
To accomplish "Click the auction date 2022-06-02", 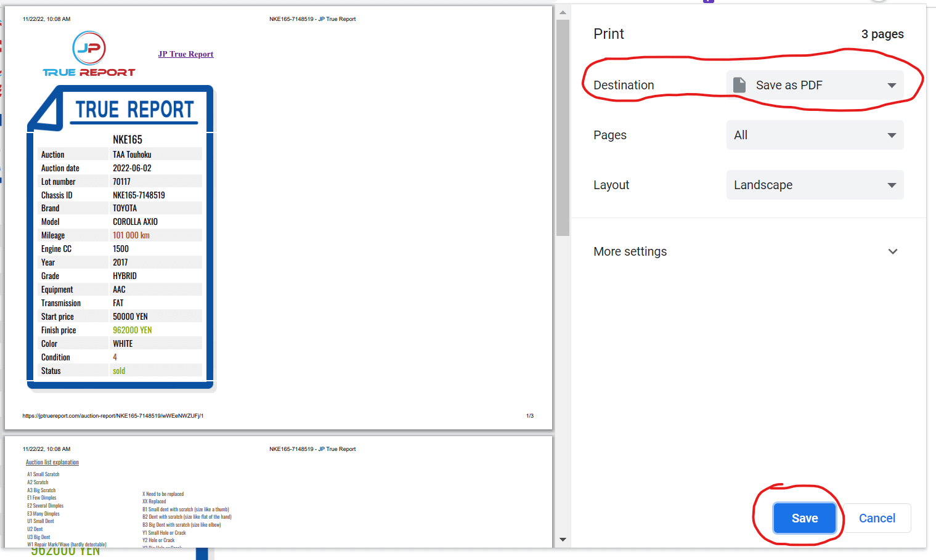I will [x=132, y=168].
